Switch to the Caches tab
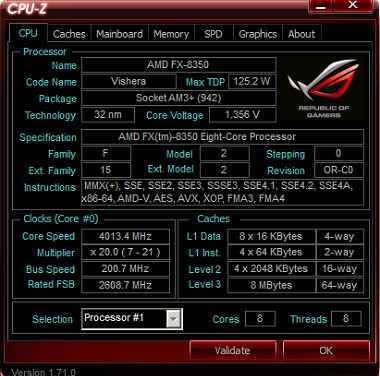 pos(69,34)
